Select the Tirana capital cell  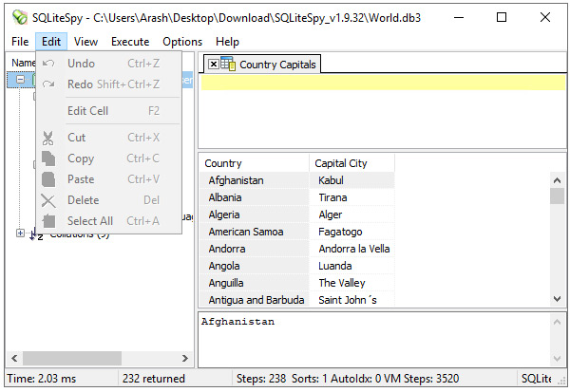[351, 197]
